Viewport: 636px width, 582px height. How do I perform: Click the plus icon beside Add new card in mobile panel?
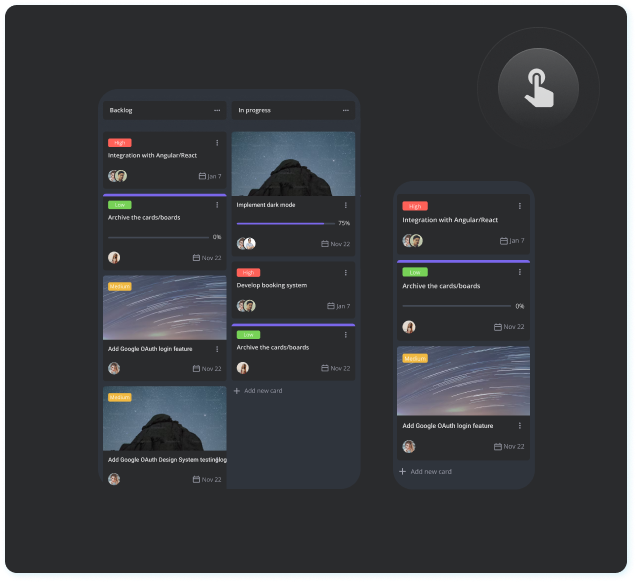click(402, 471)
